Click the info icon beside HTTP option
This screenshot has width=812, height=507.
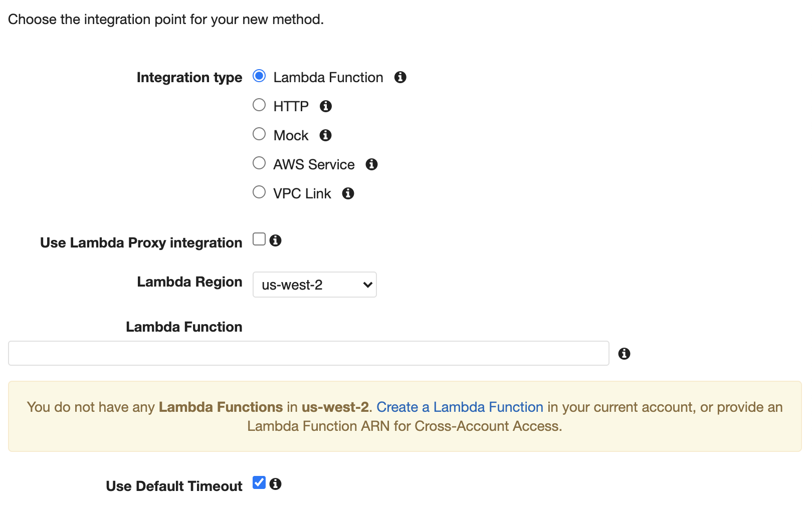pos(326,106)
